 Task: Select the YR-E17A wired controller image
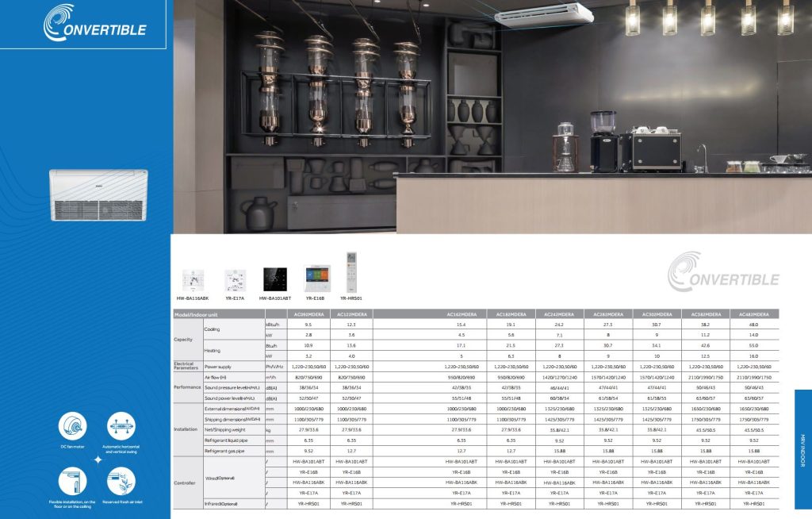pos(235,279)
